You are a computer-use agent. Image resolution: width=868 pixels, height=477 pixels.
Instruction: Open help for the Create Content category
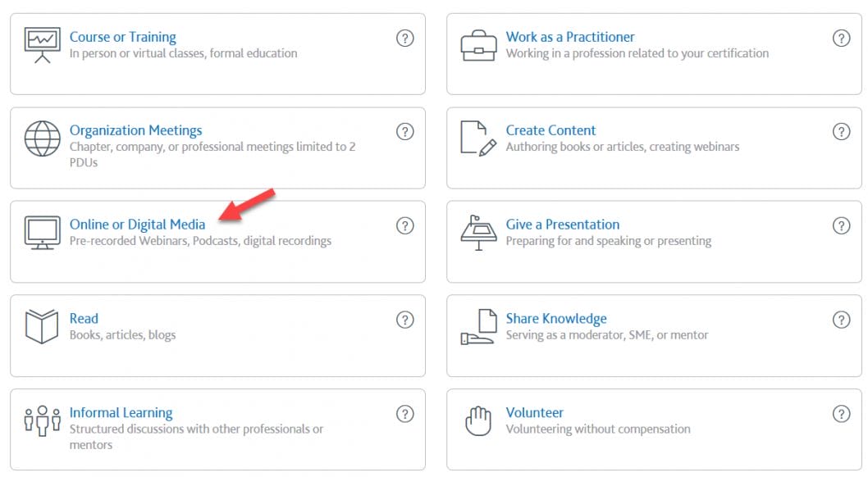point(842,131)
